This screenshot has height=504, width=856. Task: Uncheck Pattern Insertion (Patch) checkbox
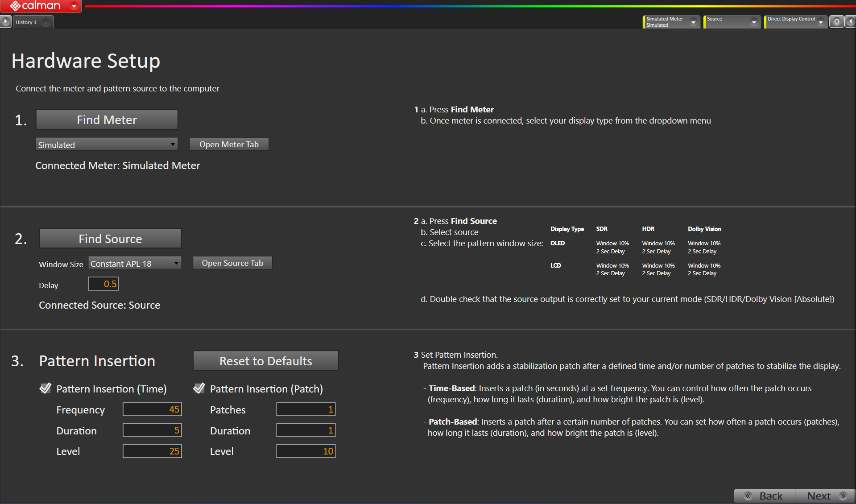click(x=199, y=388)
